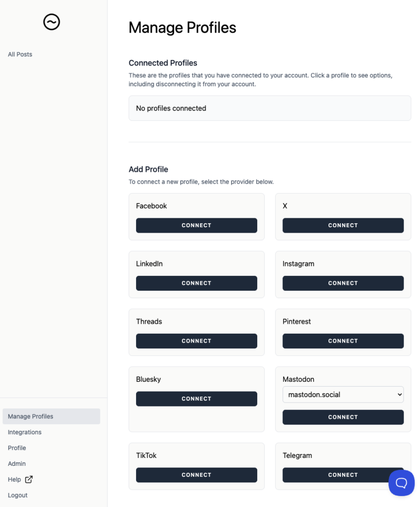Connect a LinkedIn profile
Screen dimensions: 420x507
pos(196,283)
